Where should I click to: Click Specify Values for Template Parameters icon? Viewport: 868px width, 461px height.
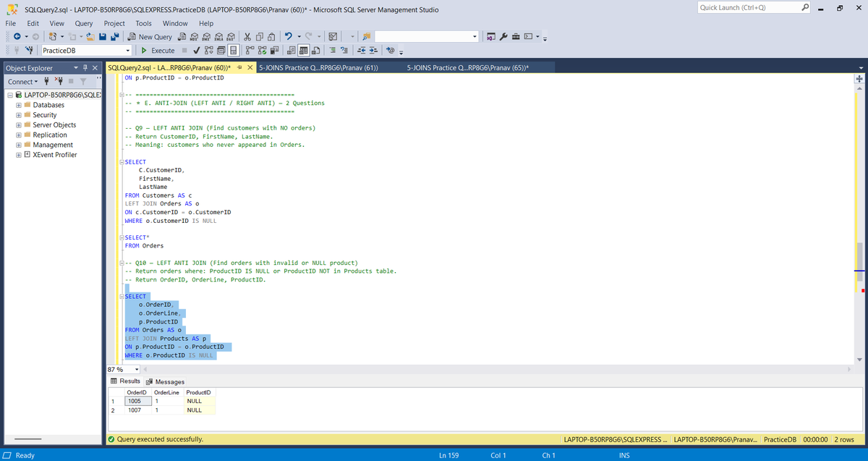tap(391, 51)
